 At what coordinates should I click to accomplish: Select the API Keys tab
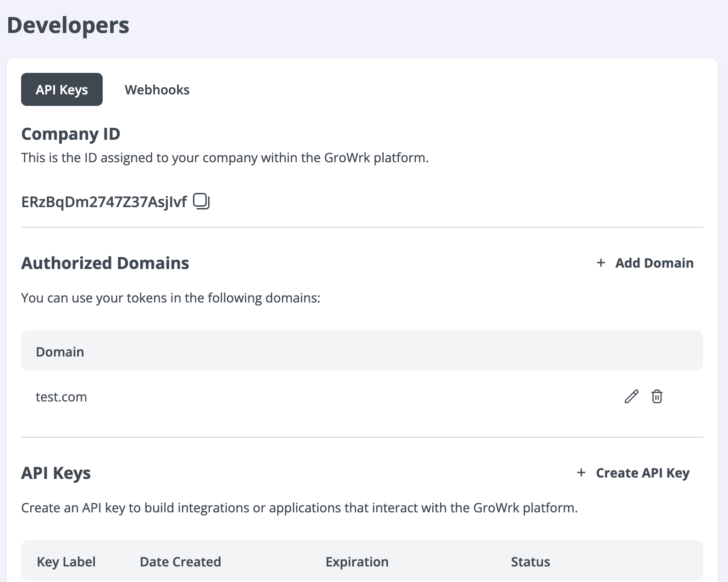(x=62, y=89)
